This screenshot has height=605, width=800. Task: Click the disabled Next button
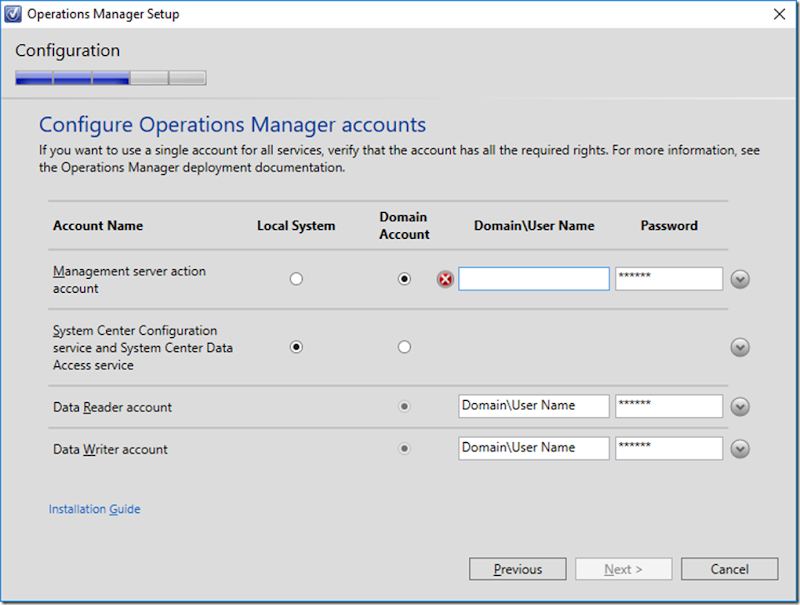tap(623, 569)
